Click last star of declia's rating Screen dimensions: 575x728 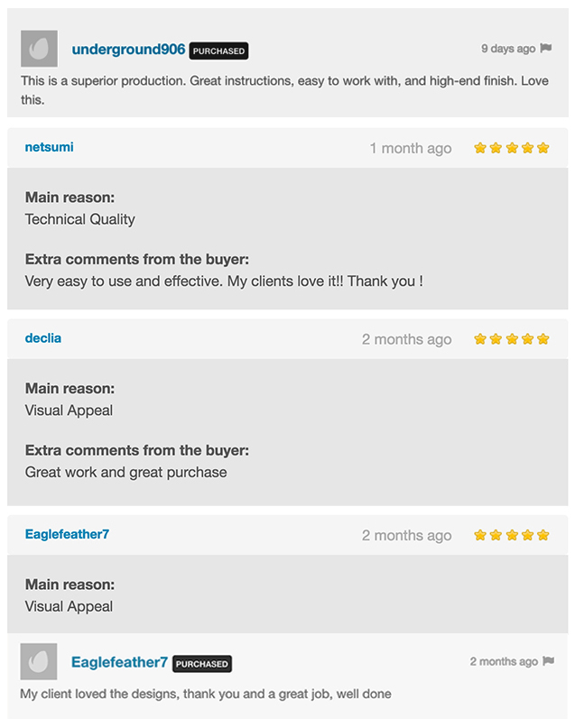tap(543, 339)
